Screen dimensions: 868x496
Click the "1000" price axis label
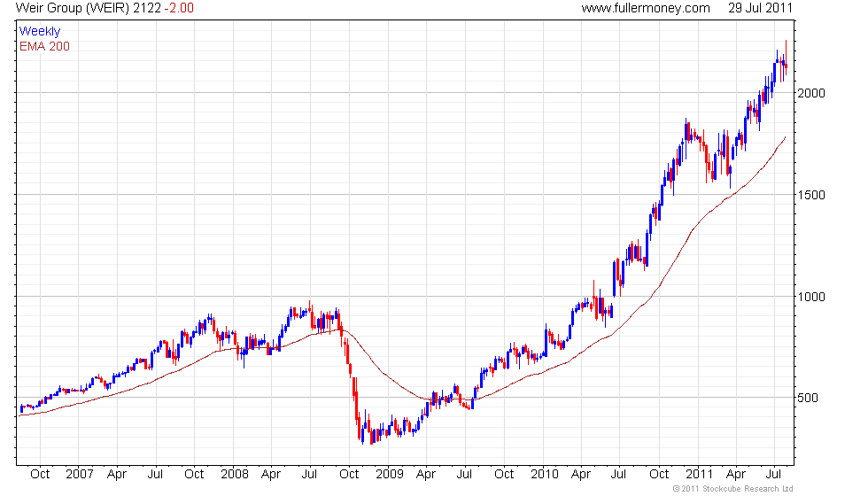pyautogui.click(x=811, y=297)
